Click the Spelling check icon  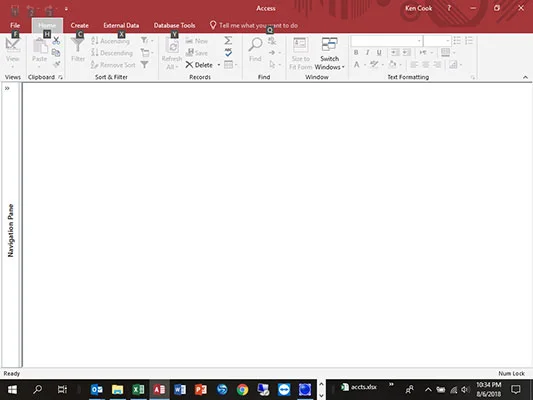228,52
